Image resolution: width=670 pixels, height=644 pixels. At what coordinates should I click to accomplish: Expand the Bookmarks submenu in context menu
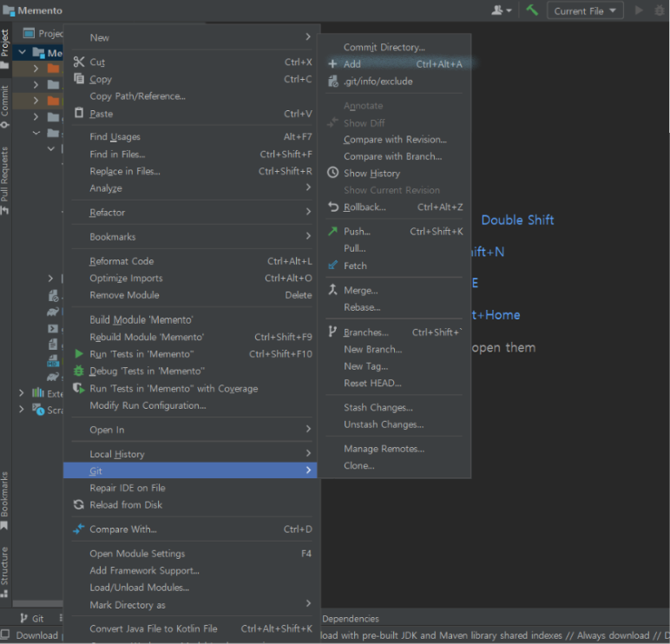191,237
